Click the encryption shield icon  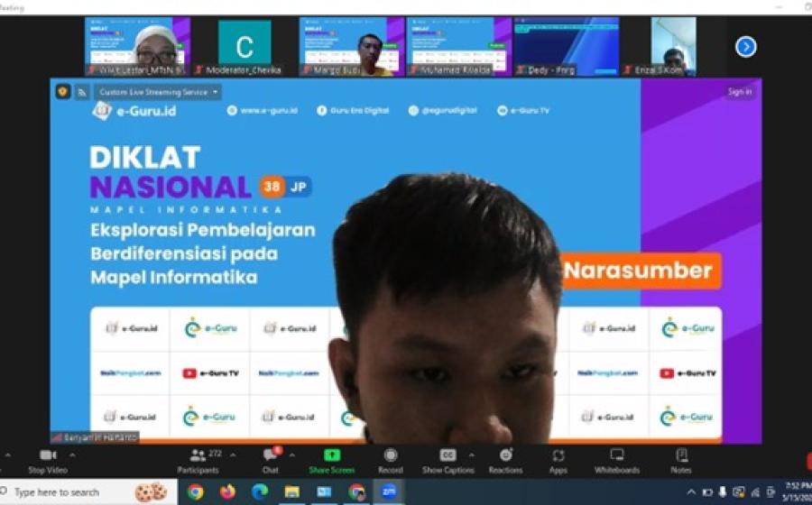tap(62, 92)
